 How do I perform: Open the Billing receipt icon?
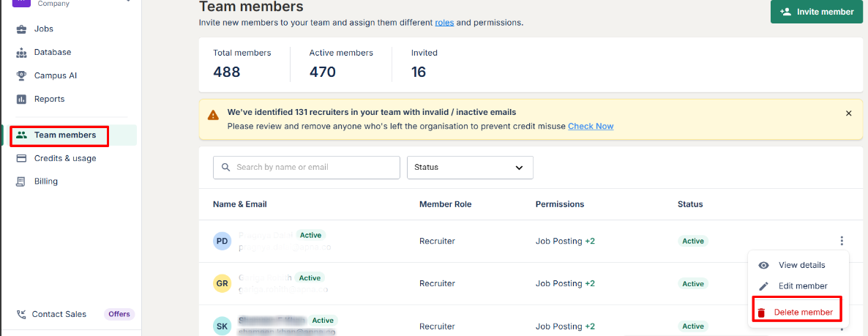21,182
